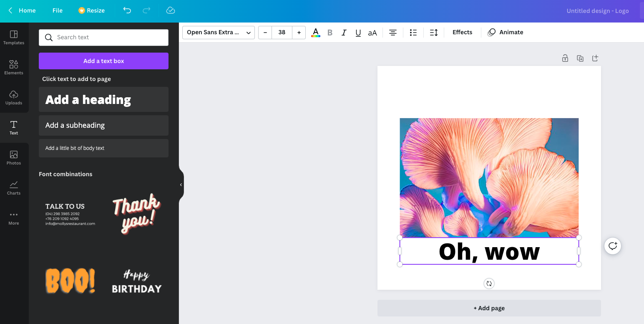Collapse the side panel with chevron
This screenshot has height=324, width=644.
pos(181,185)
